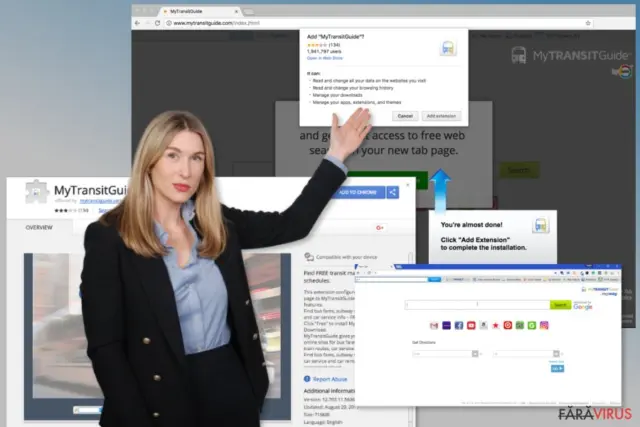
Task: Expand the To directions dropdown
Action: click(x=556, y=354)
